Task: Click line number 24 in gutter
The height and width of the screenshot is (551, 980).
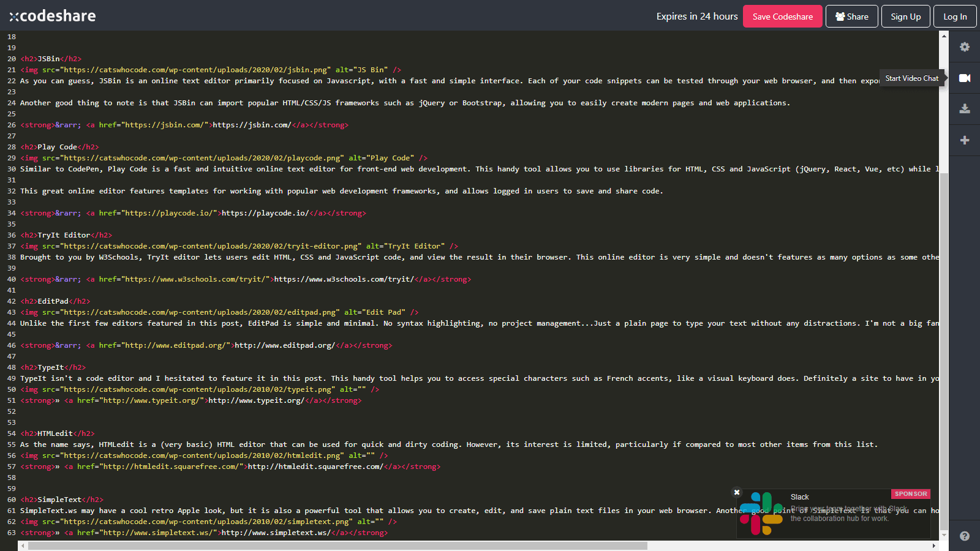Action: (x=12, y=103)
